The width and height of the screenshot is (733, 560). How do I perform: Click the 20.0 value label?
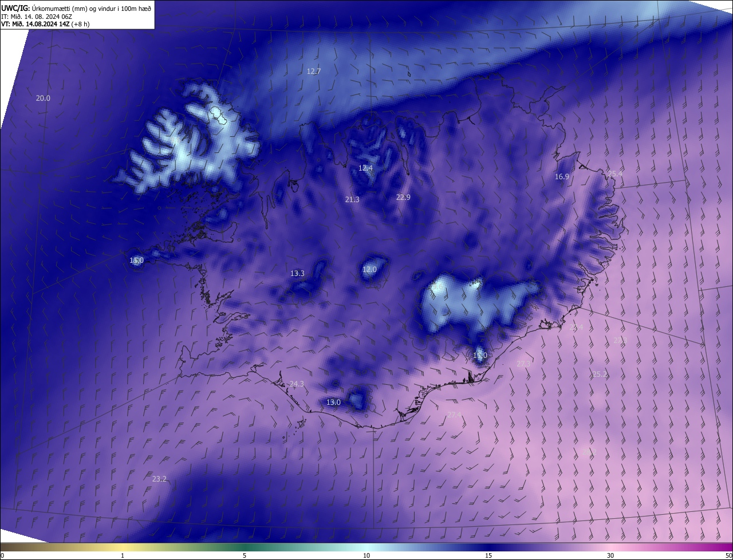pyautogui.click(x=43, y=98)
